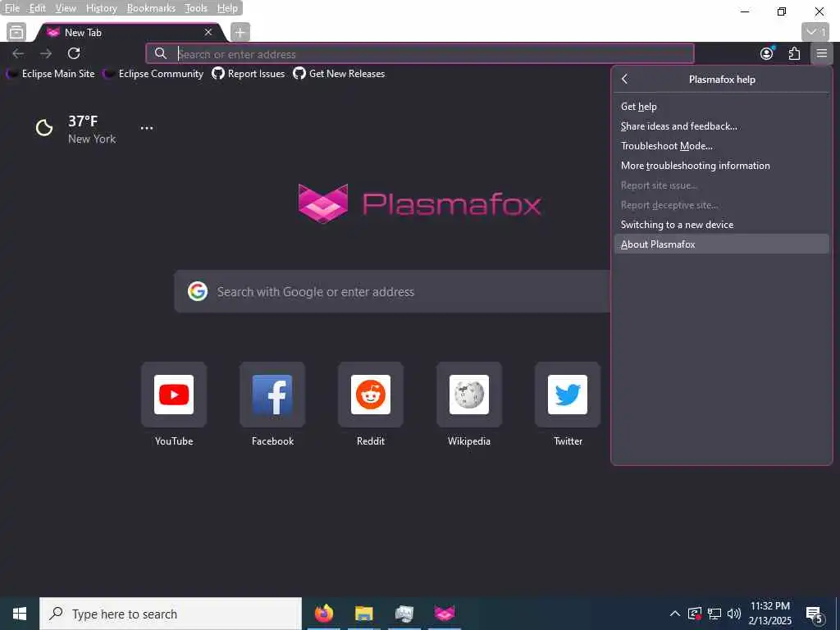Open weather options three-dot menu
Screen dimensions: 840x630
coord(146,128)
